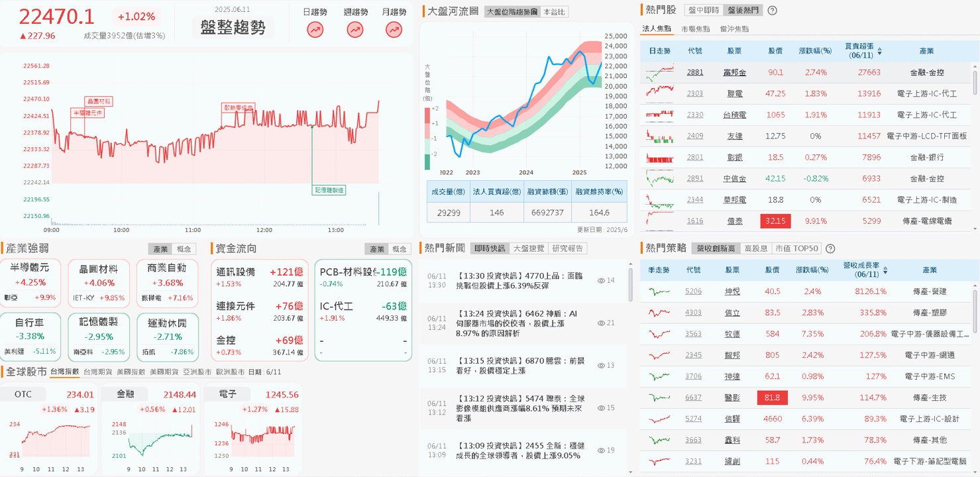Open the help icon beside 熱門策略 tabs

830,248
